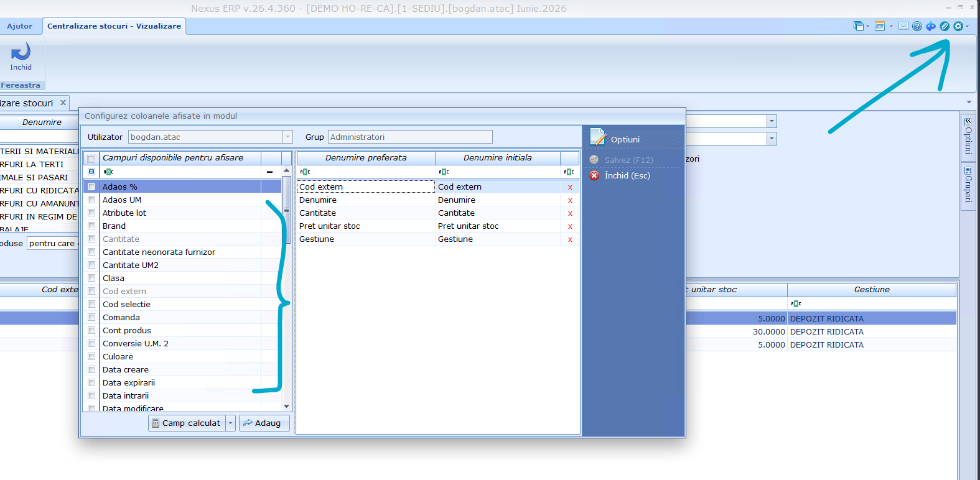Image resolution: width=980 pixels, height=480 pixels.
Task: Click the paperclip attachment icon
Action: (x=945, y=26)
